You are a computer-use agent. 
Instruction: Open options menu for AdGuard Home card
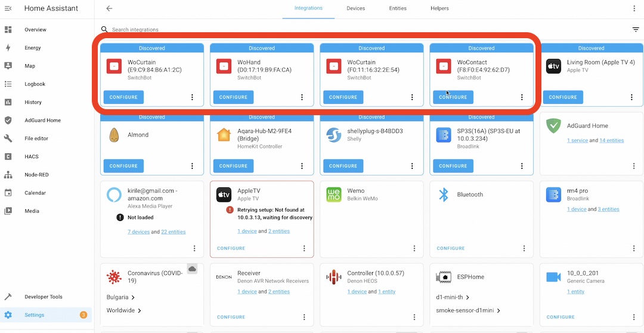click(634, 166)
